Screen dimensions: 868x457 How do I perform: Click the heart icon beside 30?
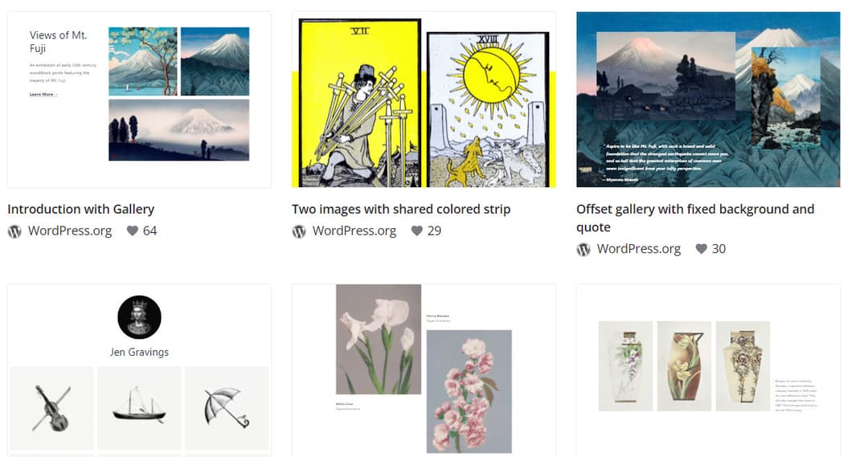pos(702,249)
